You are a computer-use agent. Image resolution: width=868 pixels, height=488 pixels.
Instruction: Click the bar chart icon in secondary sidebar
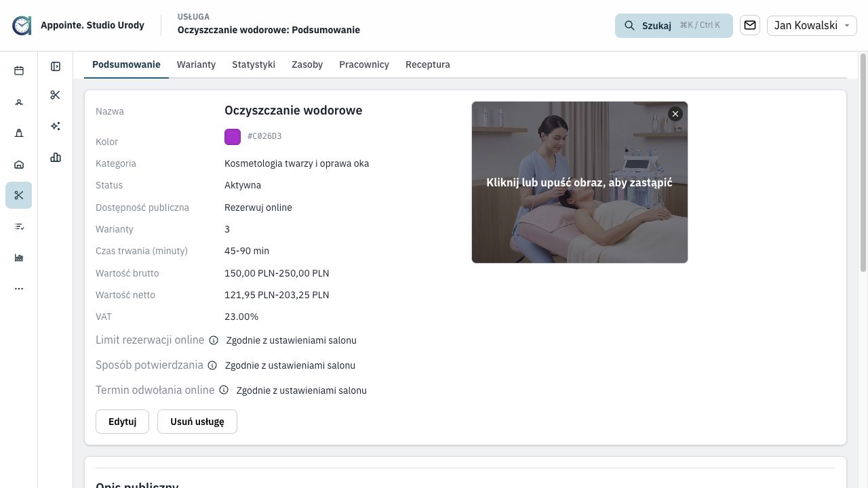coord(56,157)
